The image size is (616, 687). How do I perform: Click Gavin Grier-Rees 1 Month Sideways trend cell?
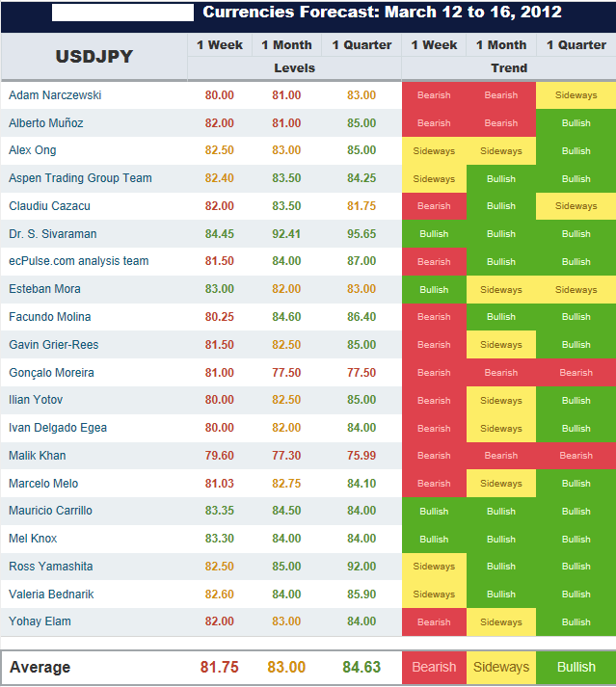(x=501, y=345)
